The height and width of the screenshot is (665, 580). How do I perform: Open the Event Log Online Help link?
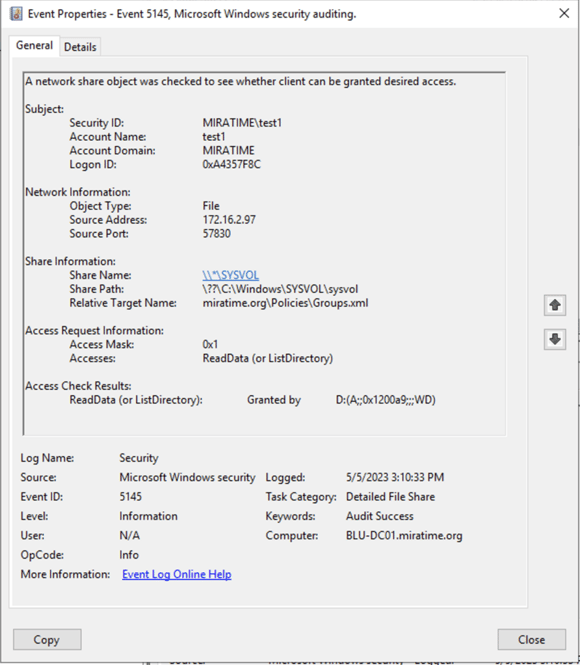177,574
